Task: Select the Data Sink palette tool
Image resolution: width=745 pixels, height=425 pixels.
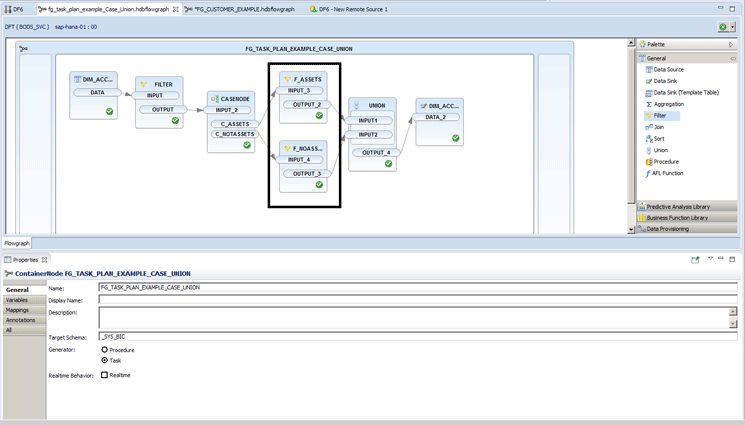Action: click(x=666, y=81)
